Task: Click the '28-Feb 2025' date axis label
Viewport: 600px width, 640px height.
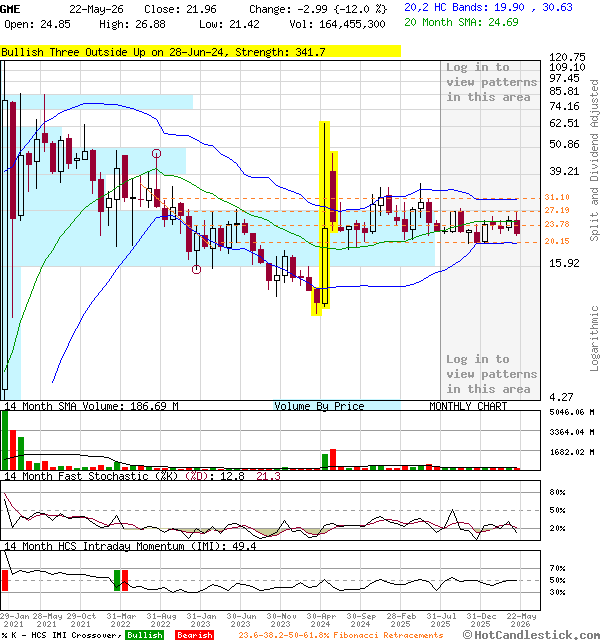Action: [x=401, y=620]
